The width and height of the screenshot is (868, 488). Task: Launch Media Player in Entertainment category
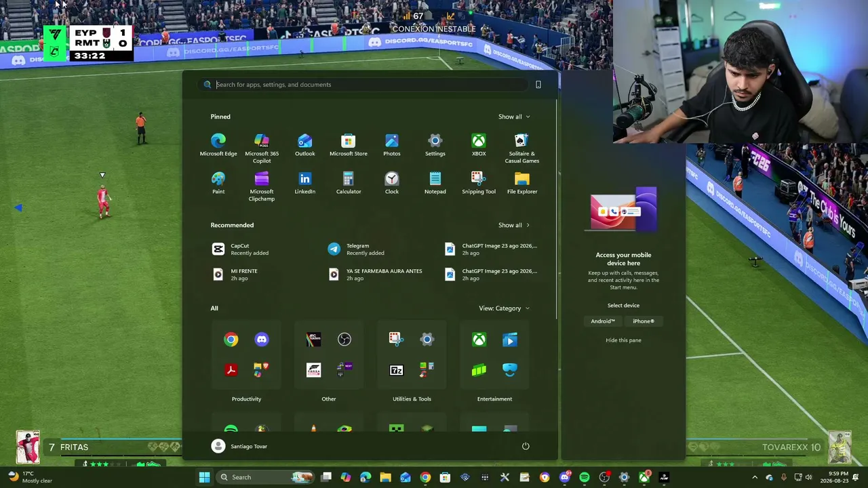point(510,340)
